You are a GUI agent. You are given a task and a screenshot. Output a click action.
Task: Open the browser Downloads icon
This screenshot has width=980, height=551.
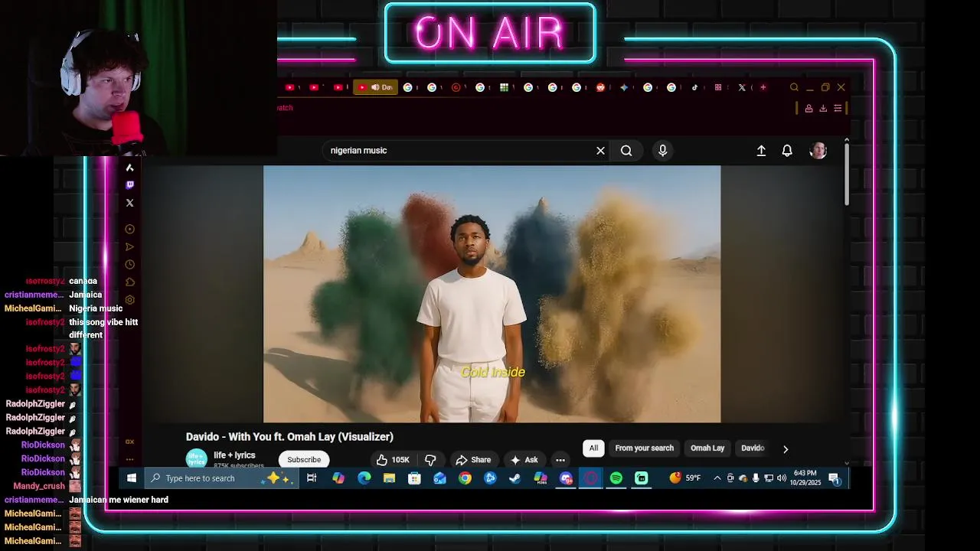point(823,109)
